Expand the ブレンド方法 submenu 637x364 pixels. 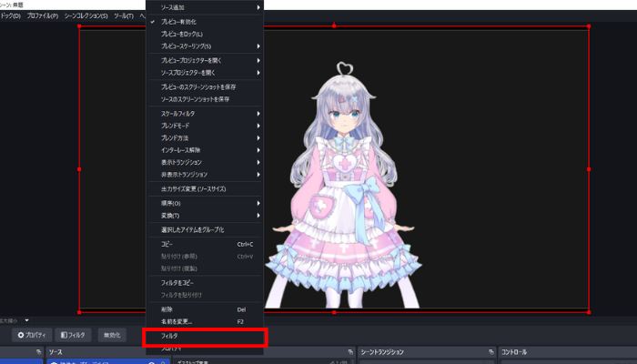(205, 138)
